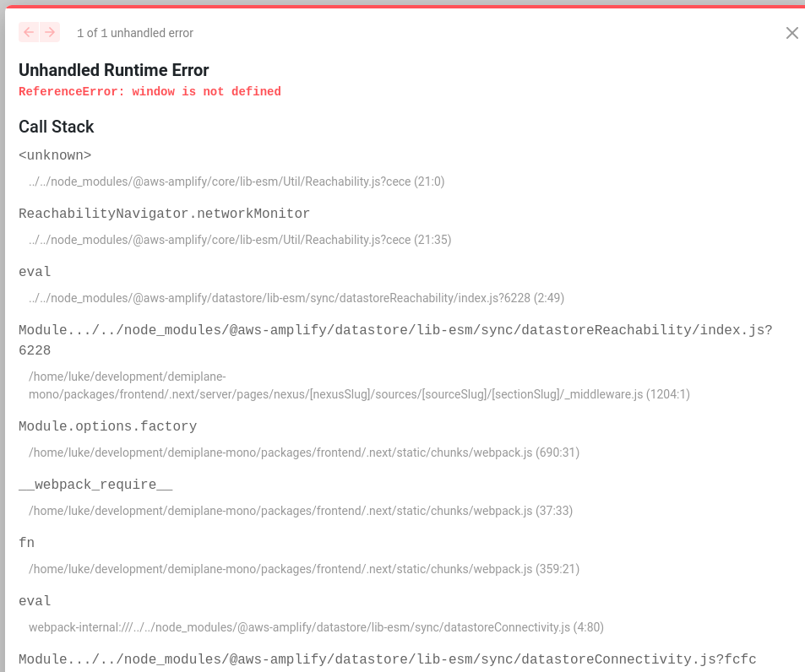805x672 pixels.
Task: Click the Call Stack heading
Action: (x=56, y=127)
